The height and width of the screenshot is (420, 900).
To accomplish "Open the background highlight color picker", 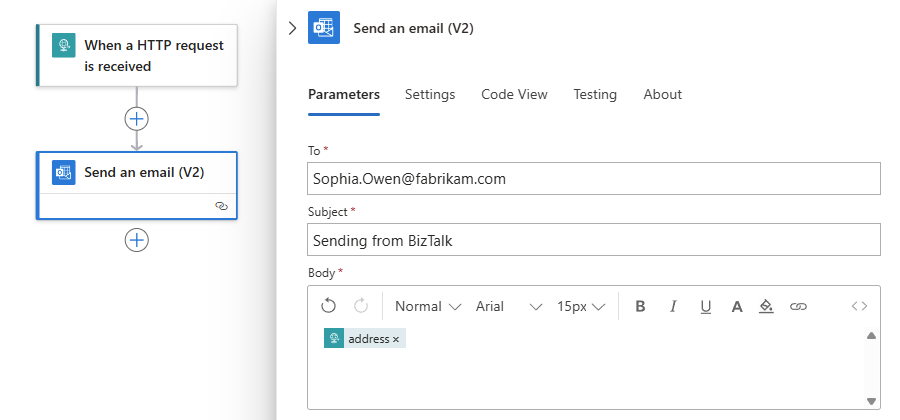I will (766, 306).
